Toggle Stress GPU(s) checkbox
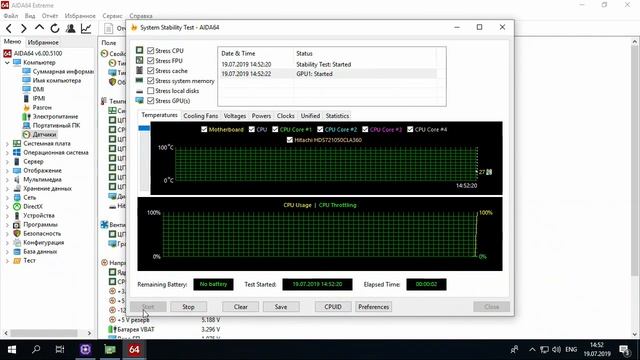 (x=151, y=101)
